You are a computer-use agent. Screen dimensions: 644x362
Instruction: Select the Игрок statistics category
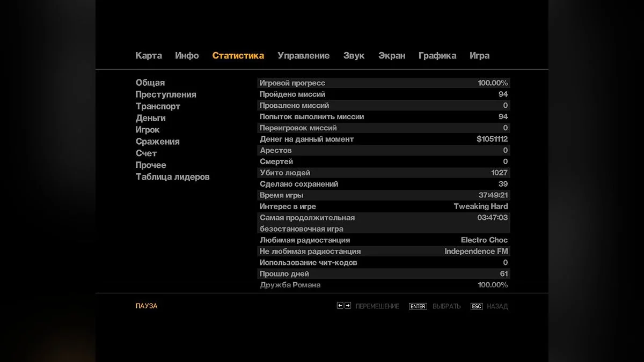[x=147, y=129]
